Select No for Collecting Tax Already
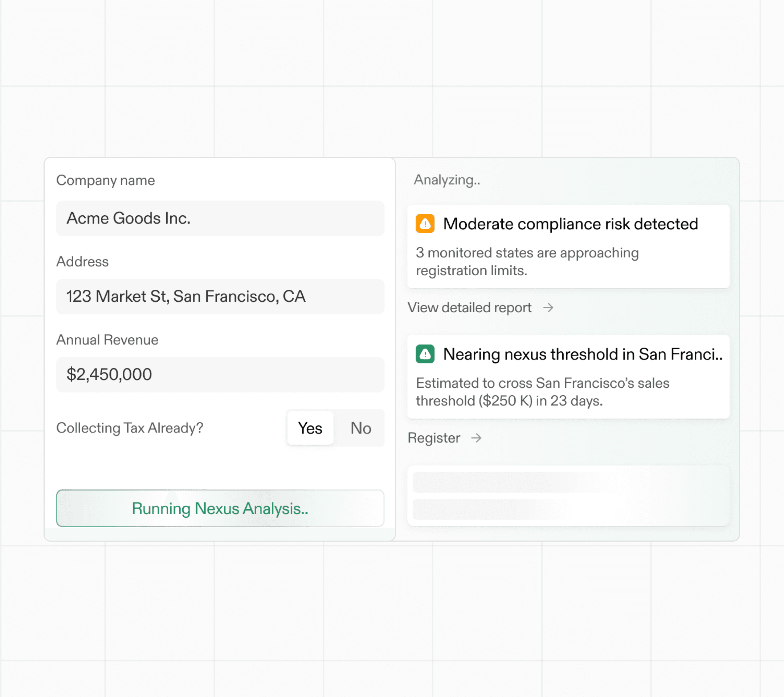 coord(360,428)
